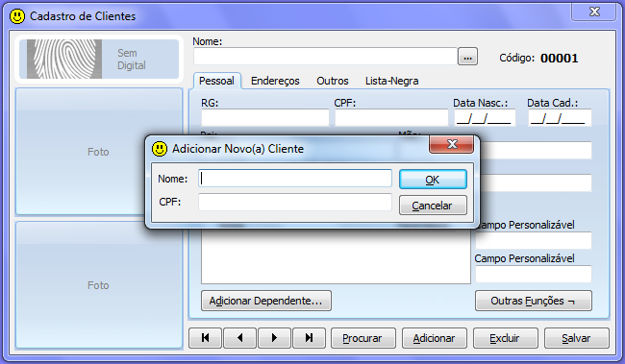Viewport: 625px width, 364px height.
Task: Click the RG input field
Action: tap(265, 118)
